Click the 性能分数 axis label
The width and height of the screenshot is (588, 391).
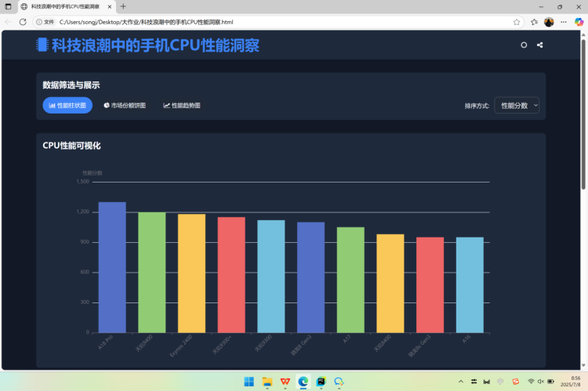93,173
